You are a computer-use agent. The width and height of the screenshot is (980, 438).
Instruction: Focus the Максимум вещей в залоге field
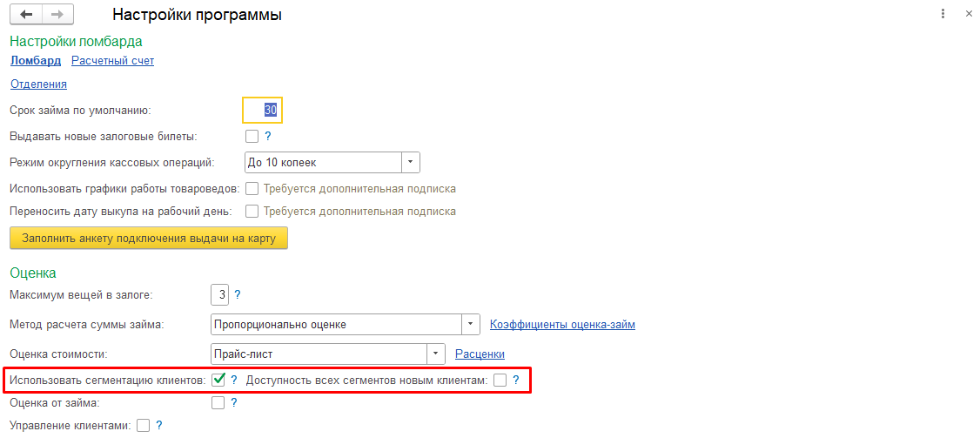point(220,294)
